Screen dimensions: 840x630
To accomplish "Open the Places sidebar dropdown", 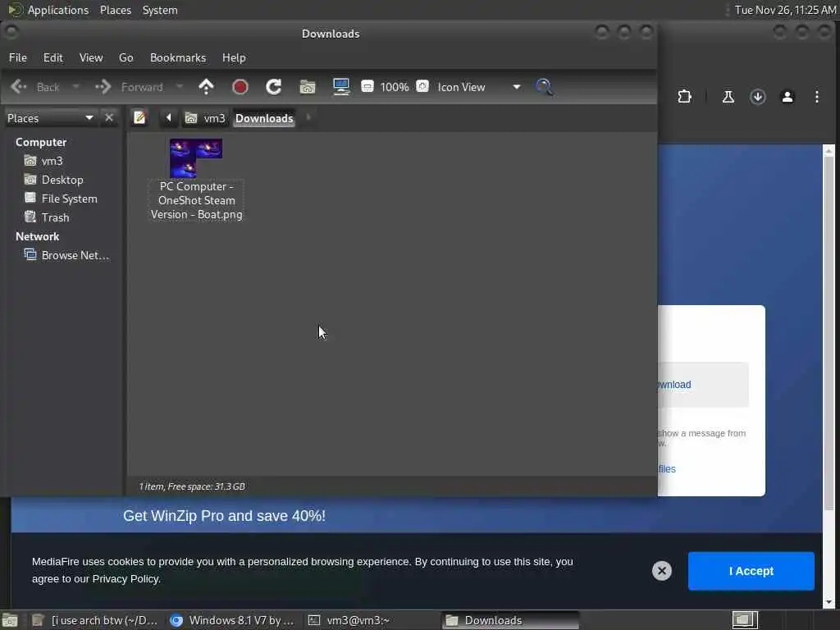I will tap(50, 118).
